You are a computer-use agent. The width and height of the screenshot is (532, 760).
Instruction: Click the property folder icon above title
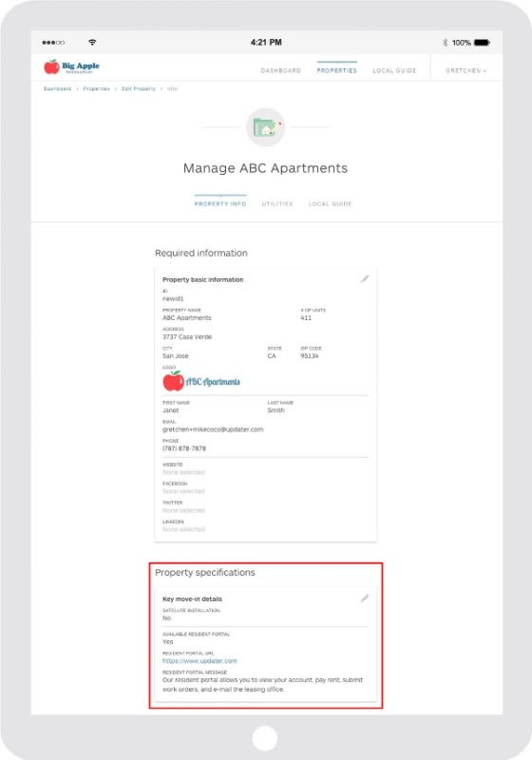coord(265,127)
